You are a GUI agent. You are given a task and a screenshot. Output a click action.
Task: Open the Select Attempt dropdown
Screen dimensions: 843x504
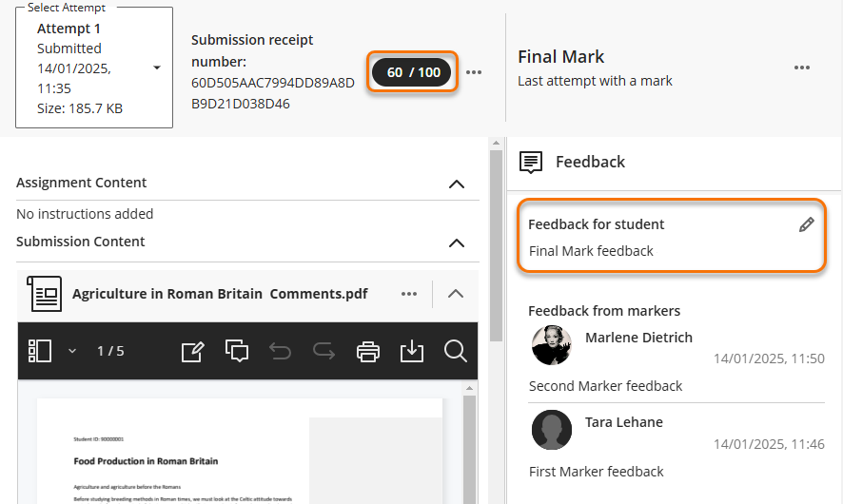coord(94,68)
